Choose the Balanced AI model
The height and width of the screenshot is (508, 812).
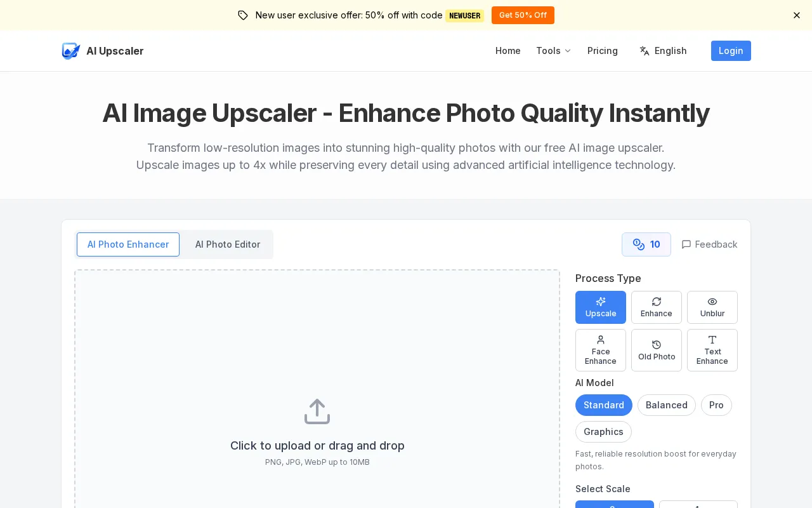[x=667, y=405]
